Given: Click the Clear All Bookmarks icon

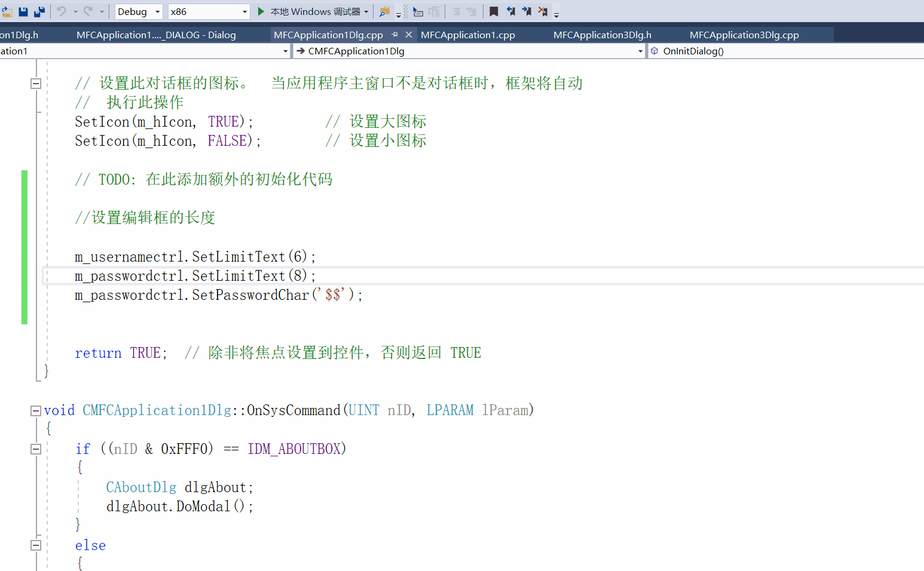Looking at the screenshot, I should 544,11.
